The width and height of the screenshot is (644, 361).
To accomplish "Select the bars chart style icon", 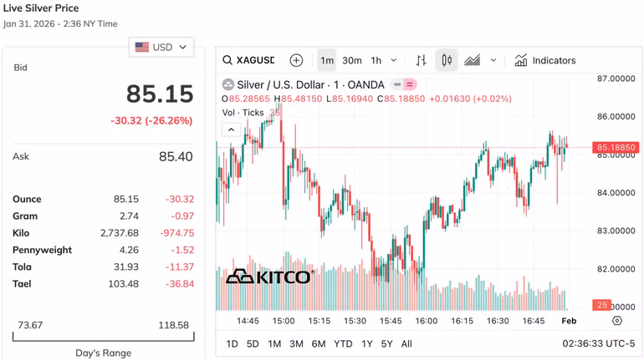I will (x=421, y=60).
